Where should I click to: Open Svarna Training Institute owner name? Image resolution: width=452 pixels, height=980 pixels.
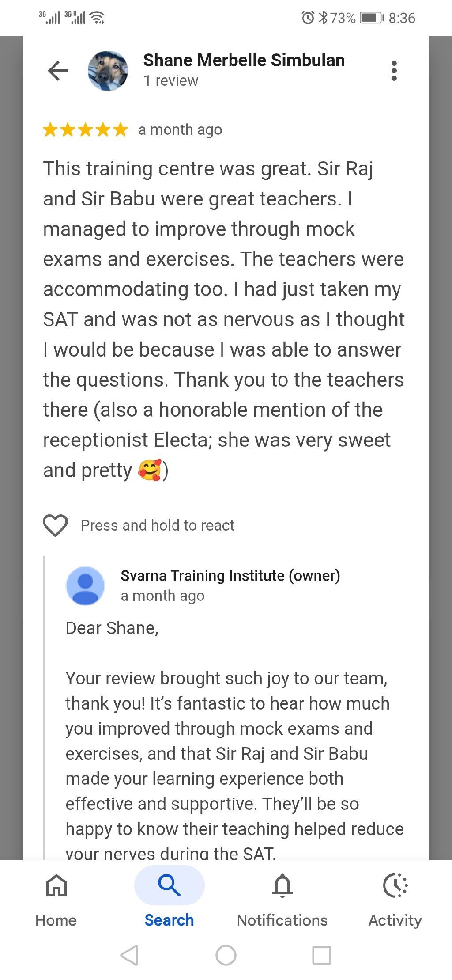pos(230,576)
